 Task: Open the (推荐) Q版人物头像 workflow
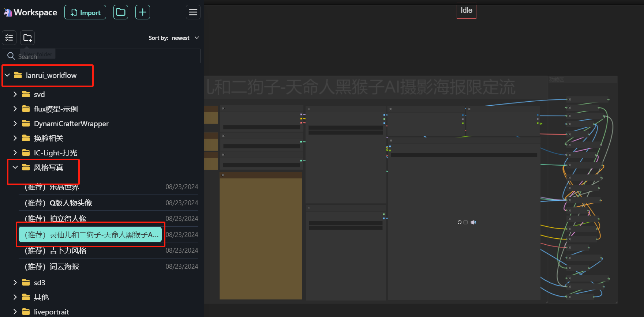click(108, 203)
